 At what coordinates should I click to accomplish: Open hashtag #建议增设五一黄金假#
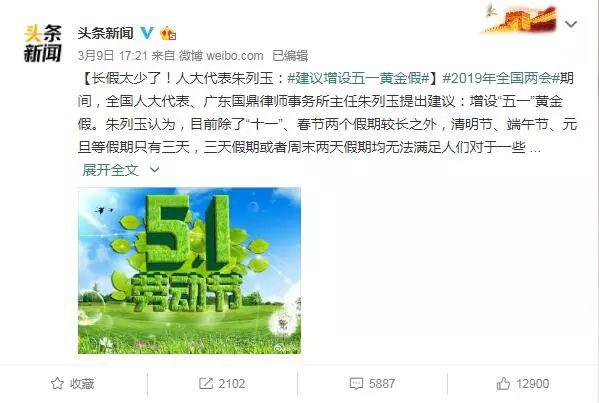(x=359, y=78)
